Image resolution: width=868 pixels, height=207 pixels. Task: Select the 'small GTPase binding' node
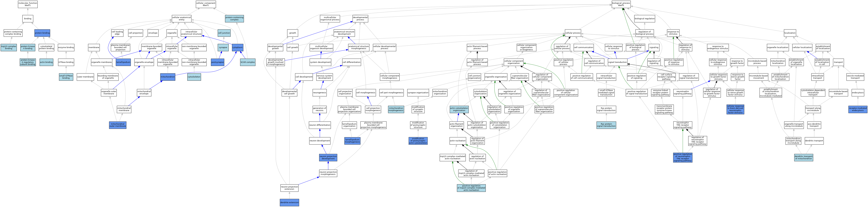pyautogui.click(x=66, y=77)
